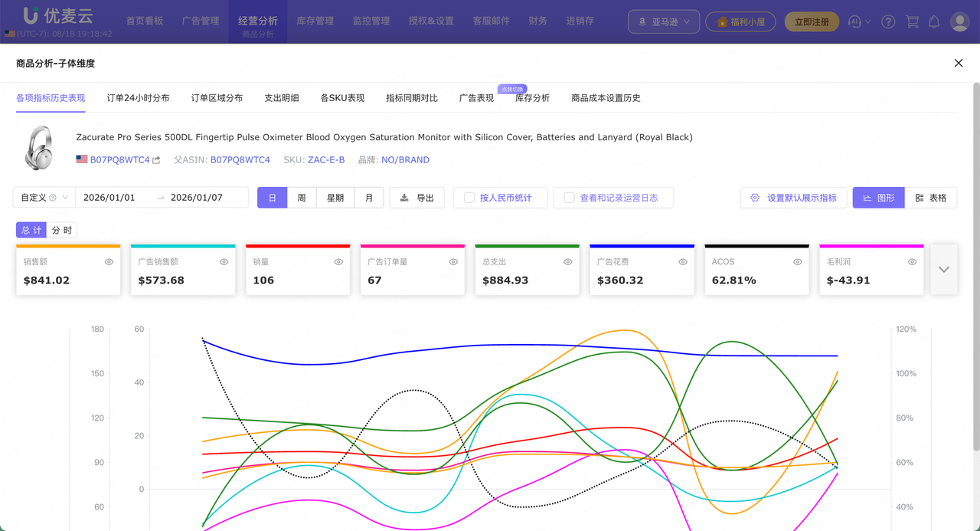Open the 授权&设置 menu

pos(431,21)
